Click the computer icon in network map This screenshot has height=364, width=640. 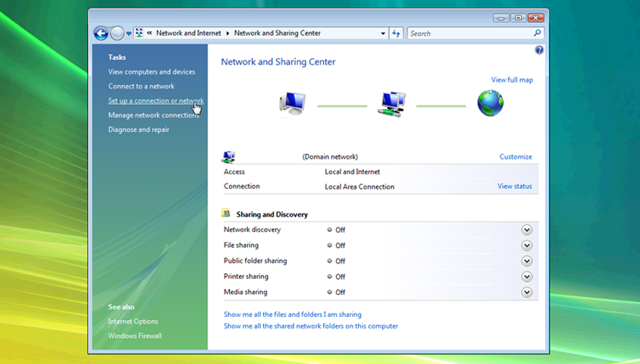point(292,104)
